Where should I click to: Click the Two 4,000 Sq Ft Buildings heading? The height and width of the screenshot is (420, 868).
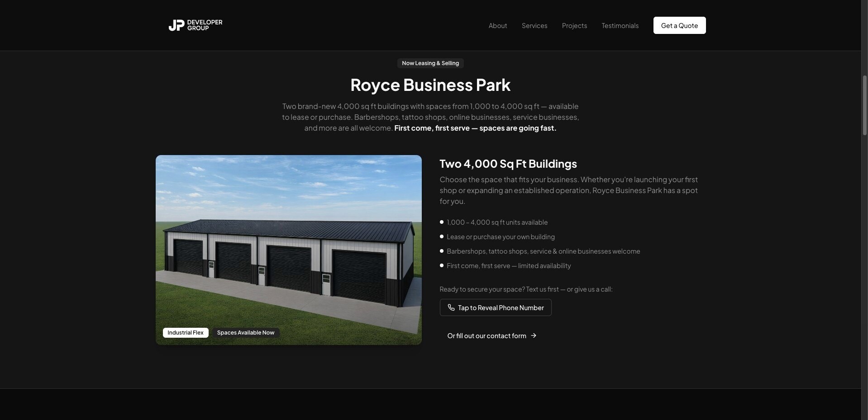(x=508, y=164)
